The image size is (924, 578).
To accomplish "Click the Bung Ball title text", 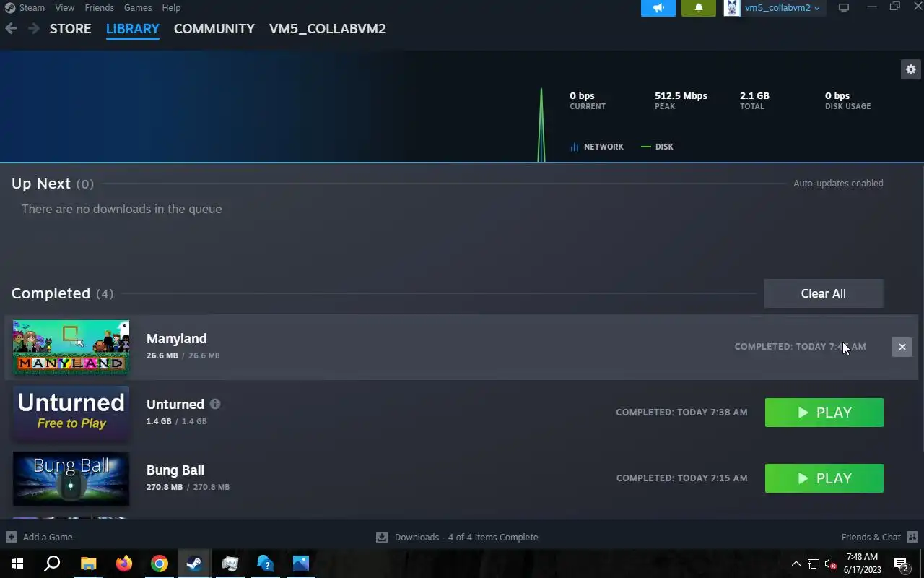I will point(175,470).
